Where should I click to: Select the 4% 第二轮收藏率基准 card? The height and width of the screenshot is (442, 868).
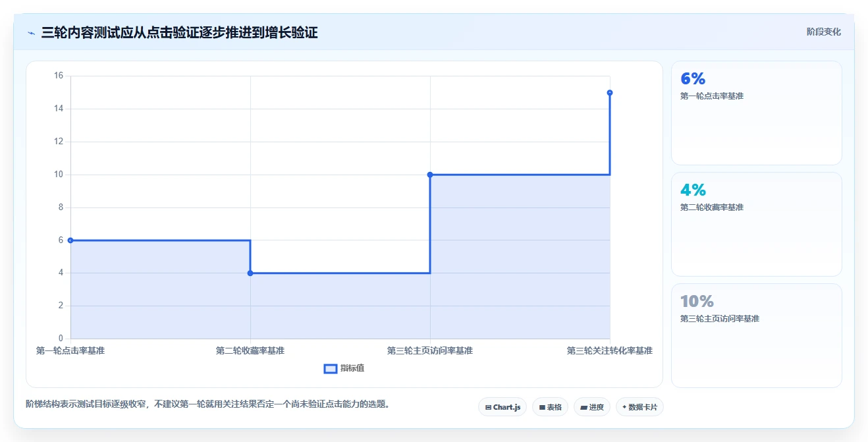[x=756, y=224]
